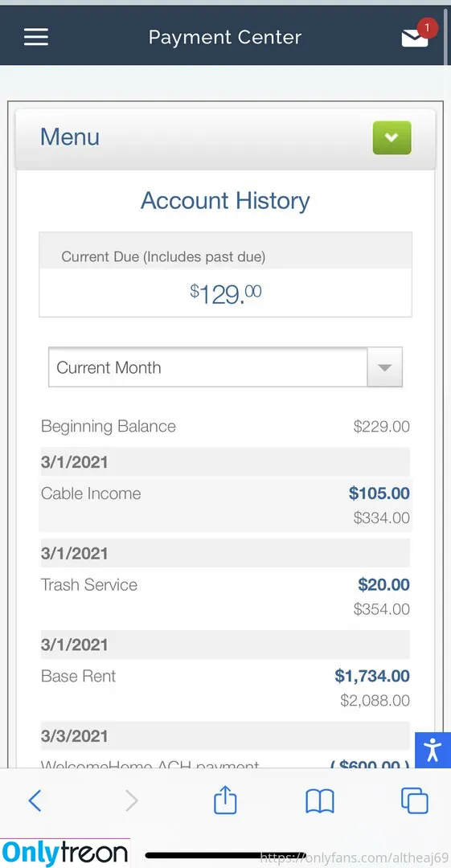Open the accessibility options icon
This screenshot has height=868, width=451.
(x=433, y=750)
